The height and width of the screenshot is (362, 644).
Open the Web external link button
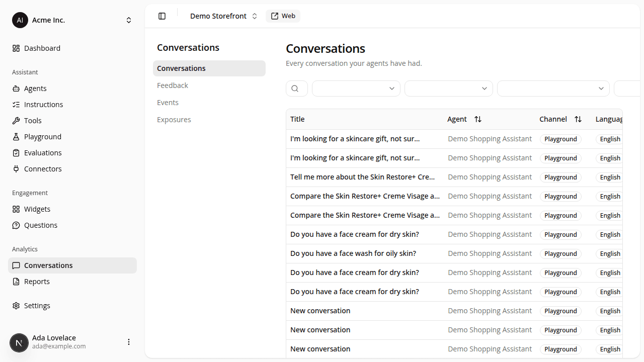pyautogui.click(x=283, y=16)
